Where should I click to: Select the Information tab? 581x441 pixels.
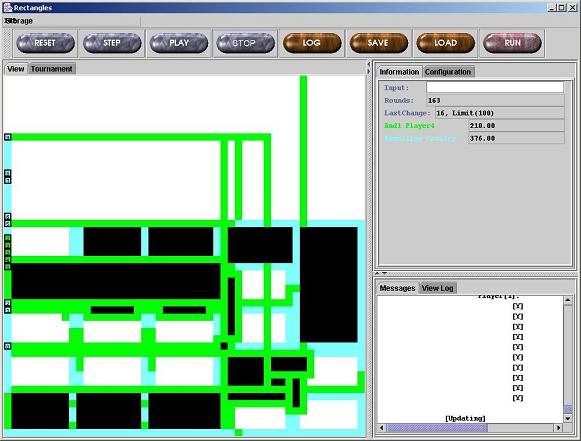(x=399, y=72)
